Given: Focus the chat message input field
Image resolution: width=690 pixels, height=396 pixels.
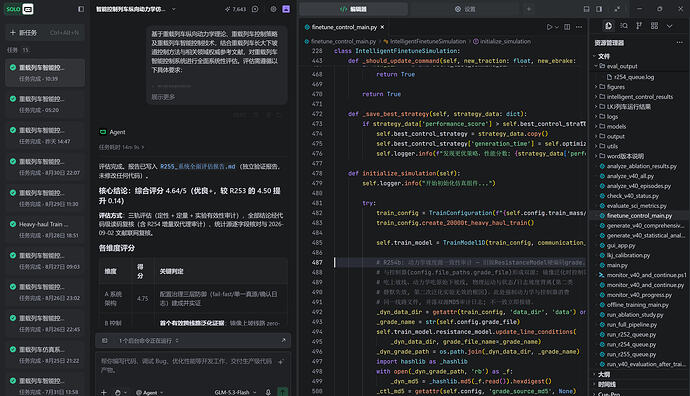Looking at the screenshot, I should point(187,366).
